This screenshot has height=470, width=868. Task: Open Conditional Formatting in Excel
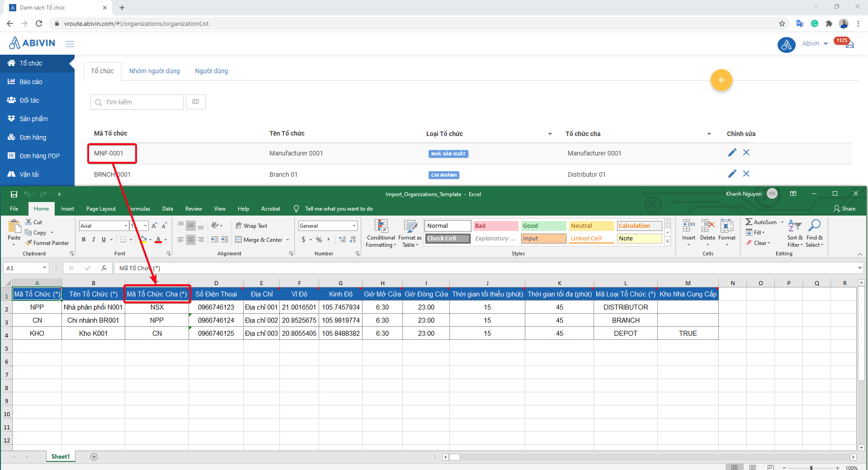pos(381,233)
